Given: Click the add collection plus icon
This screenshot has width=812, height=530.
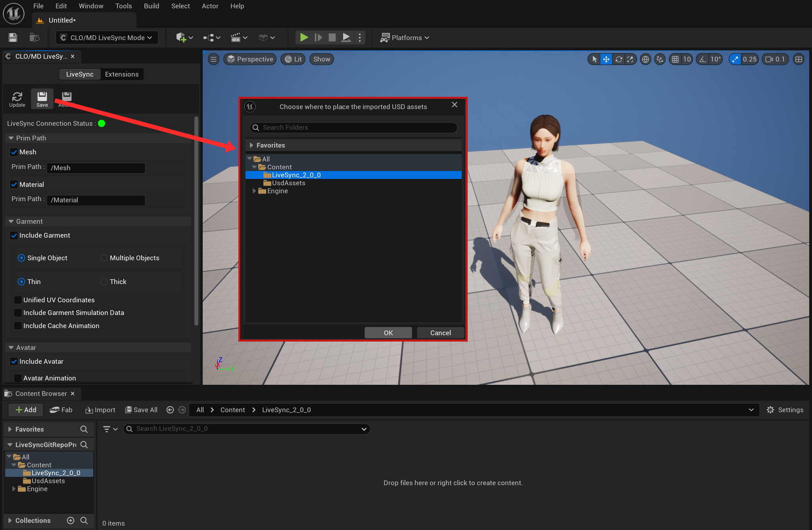Looking at the screenshot, I should (x=71, y=520).
